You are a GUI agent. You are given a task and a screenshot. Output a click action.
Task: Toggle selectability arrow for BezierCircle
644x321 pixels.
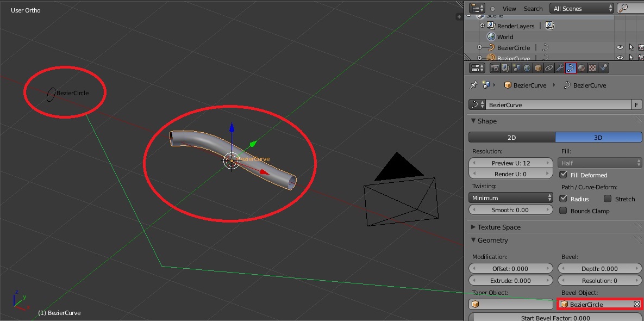coord(632,48)
